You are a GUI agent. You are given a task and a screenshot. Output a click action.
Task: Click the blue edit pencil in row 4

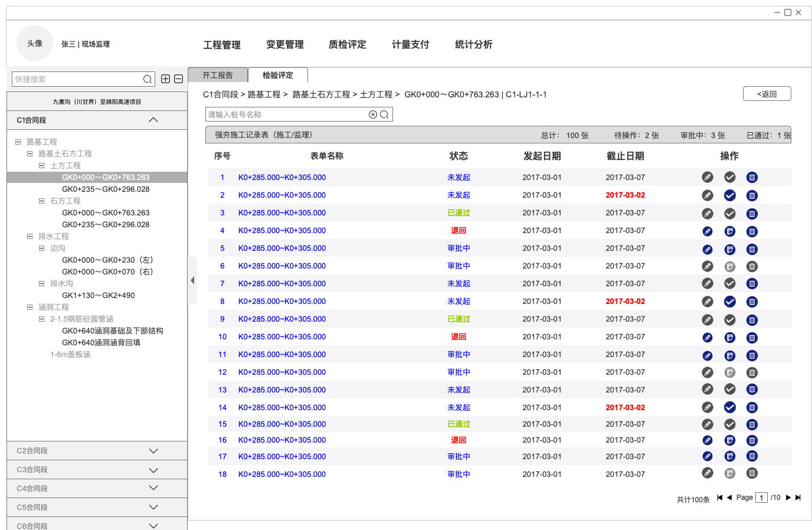[x=708, y=231]
